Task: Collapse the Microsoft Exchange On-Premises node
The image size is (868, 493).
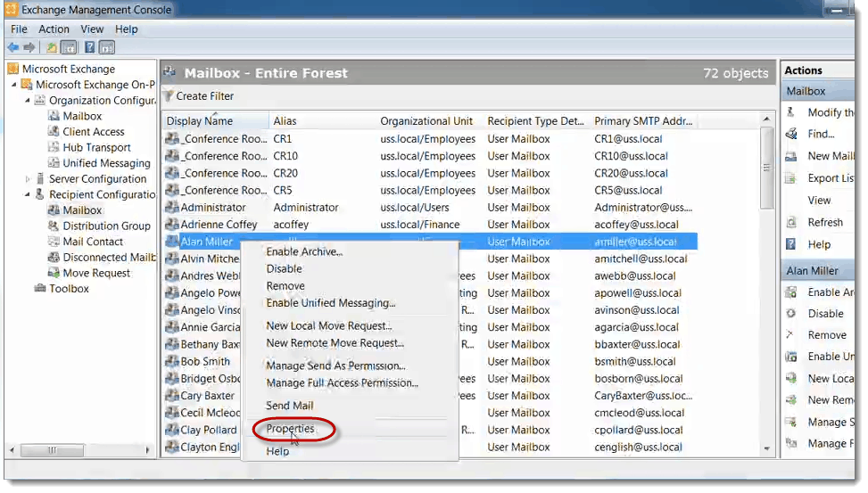Action: point(14,85)
